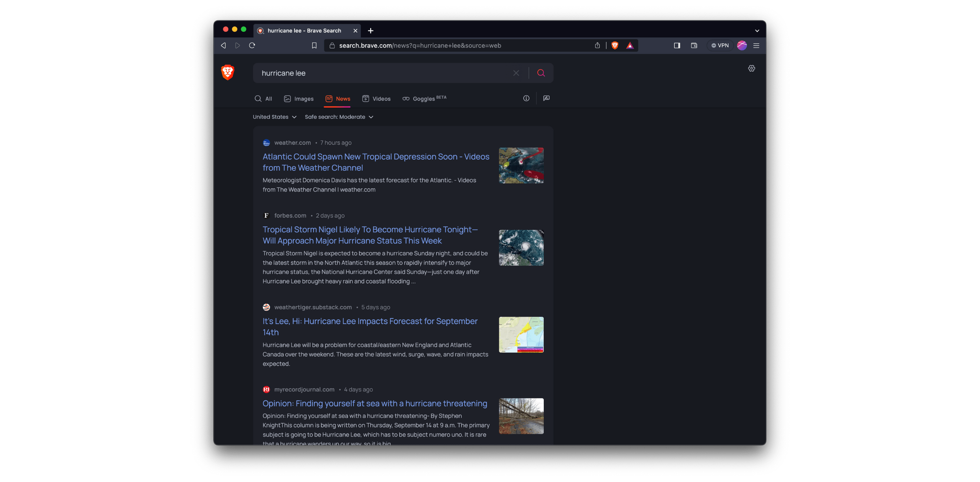
Task: Click '7 hours ago' timestamp
Action: [x=335, y=143]
